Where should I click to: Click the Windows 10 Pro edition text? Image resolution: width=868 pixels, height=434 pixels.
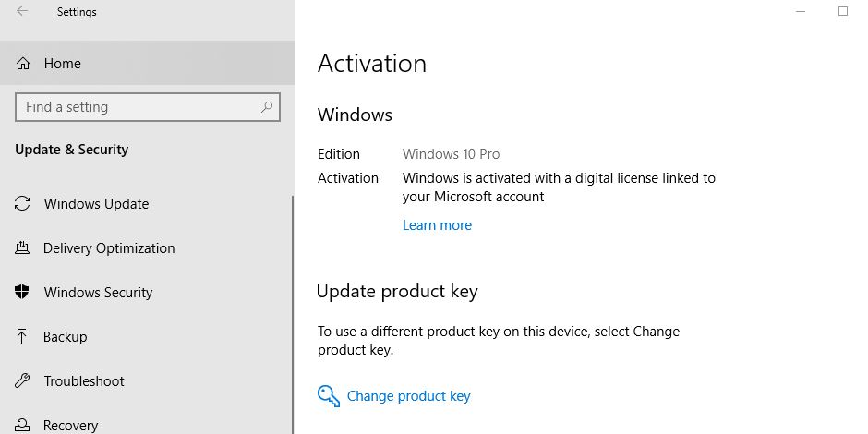(452, 154)
